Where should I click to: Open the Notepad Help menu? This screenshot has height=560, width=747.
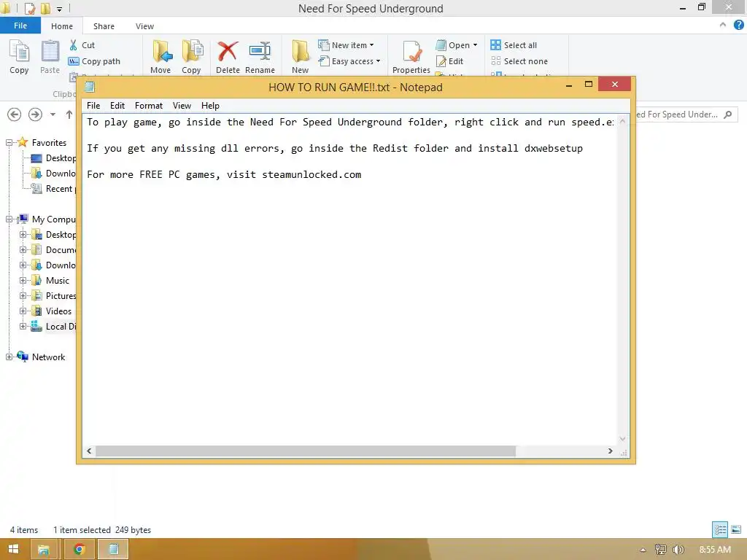click(210, 106)
